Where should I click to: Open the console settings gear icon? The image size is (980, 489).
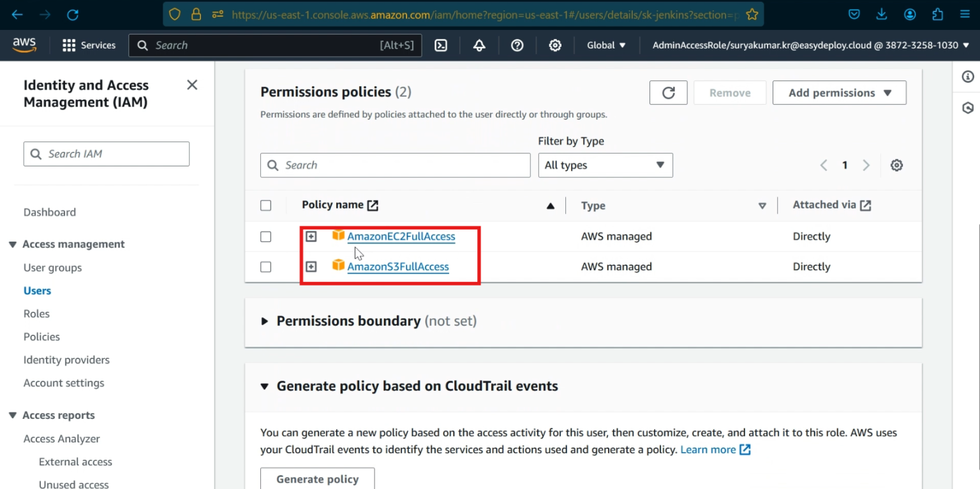[x=554, y=45]
